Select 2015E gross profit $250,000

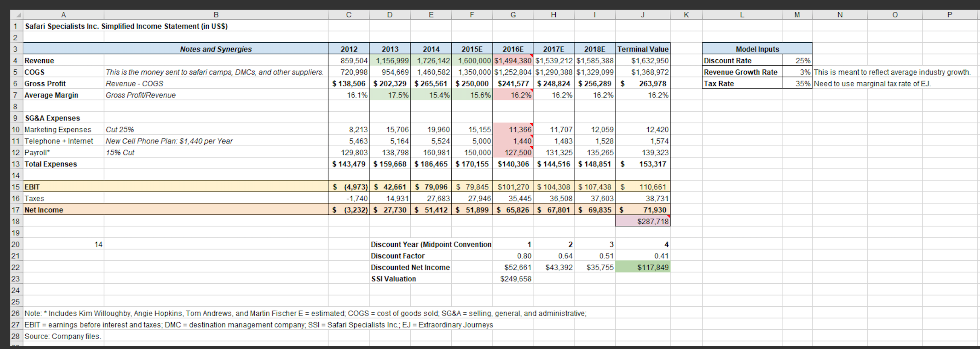tap(472, 83)
